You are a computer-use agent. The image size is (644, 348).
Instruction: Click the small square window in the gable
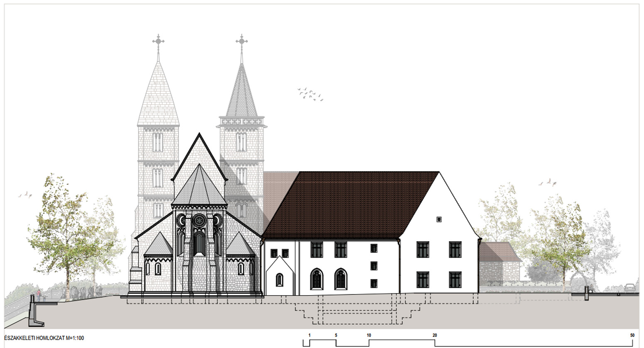tap(438, 219)
